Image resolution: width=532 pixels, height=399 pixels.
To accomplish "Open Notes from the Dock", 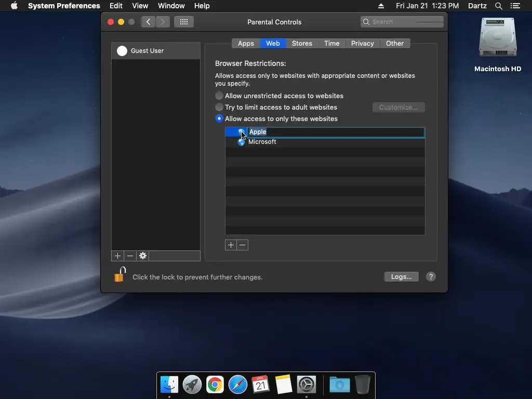I will click(x=284, y=384).
